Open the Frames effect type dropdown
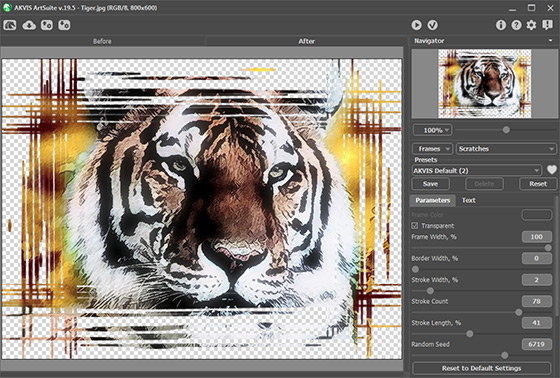The height and width of the screenshot is (378, 560). (x=432, y=149)
